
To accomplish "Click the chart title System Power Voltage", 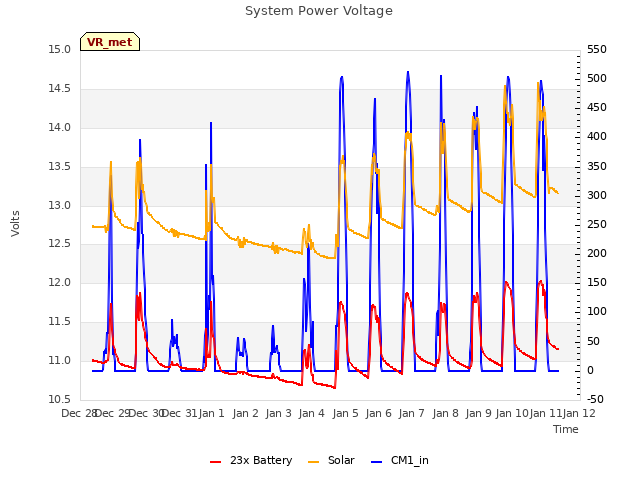I will coord(319,11).
